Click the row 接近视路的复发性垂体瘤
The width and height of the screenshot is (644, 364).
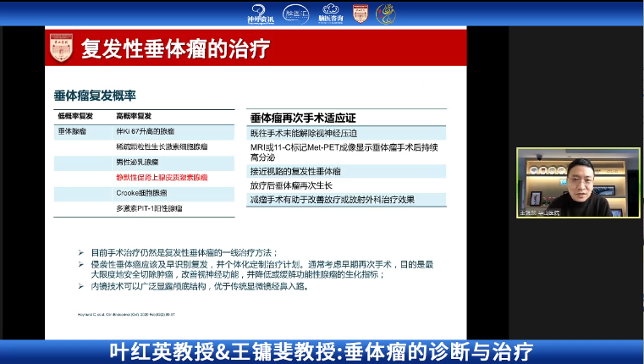coord(346,171)
